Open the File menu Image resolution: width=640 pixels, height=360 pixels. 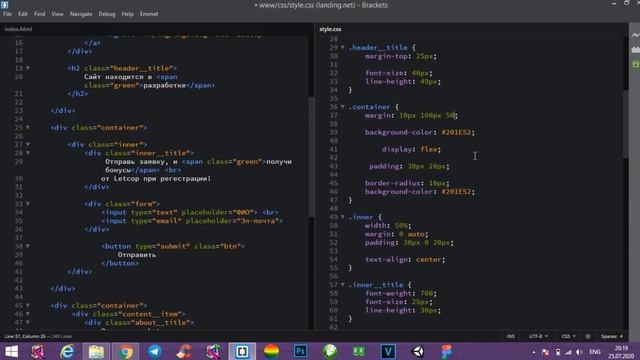pos(7,14)
